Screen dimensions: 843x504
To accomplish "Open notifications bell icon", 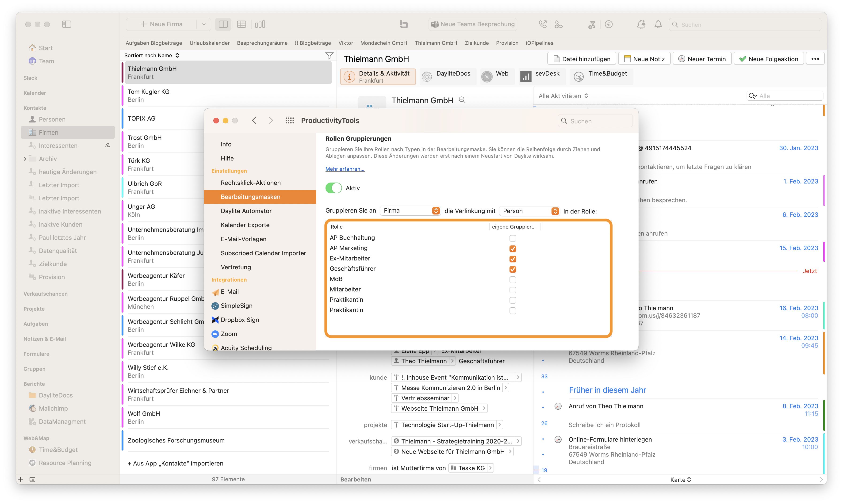I will 658,24.
